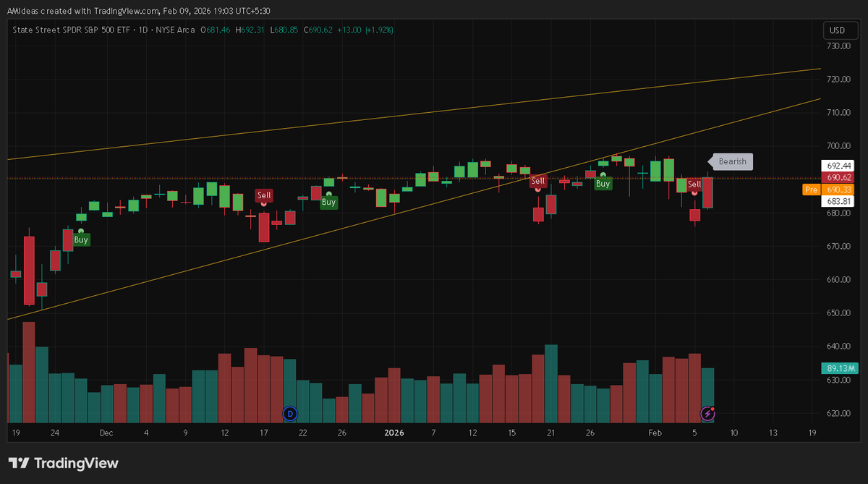The image size is (868, 484).
Task: Select the Sell marker near December 17
Action: (x=264, y=195)
